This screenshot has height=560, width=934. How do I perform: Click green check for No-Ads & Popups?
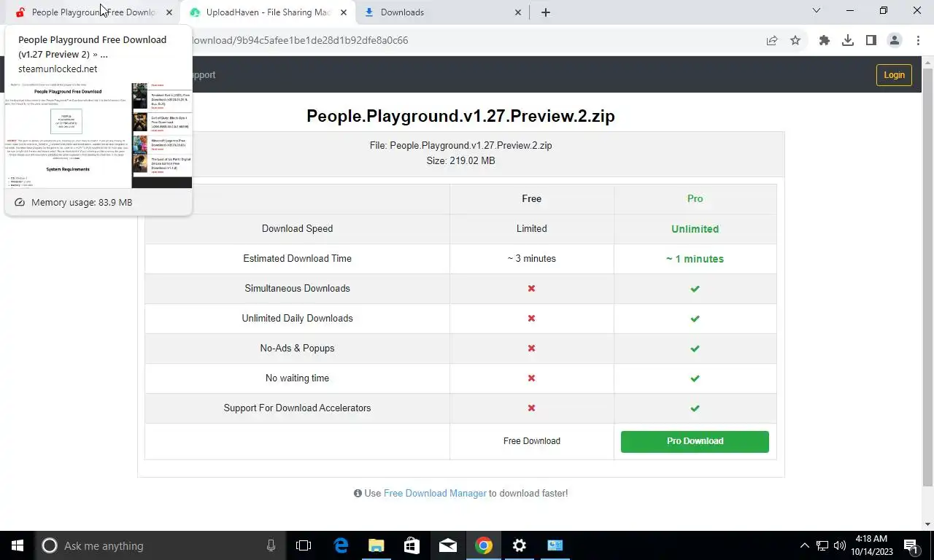tap(695, 349)
